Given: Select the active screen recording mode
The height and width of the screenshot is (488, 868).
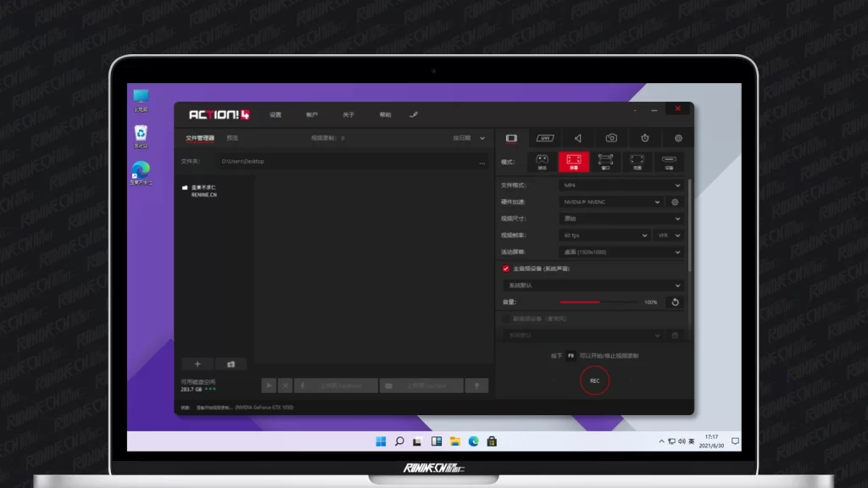Looking at the screenshot, I should pos(574,161).
